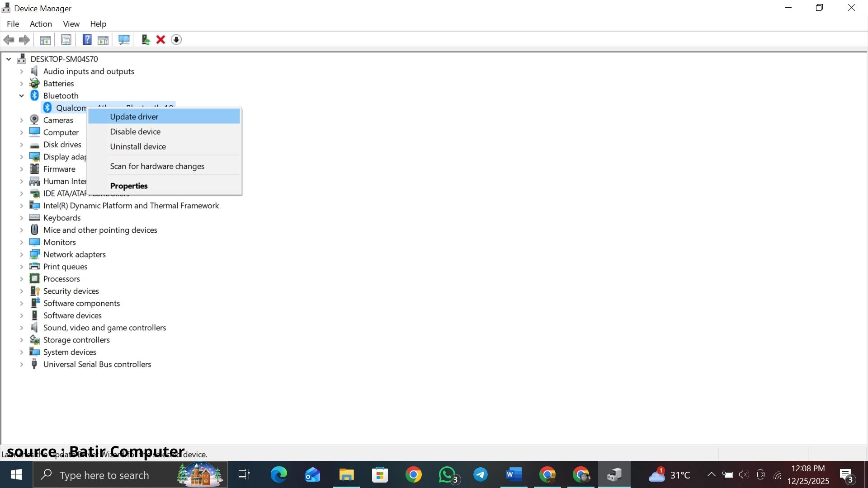This screenshot has width=868, height=488.
Task: Click the action pane toolbar icon
Action: pyautogui.click(x=103, y=40)
